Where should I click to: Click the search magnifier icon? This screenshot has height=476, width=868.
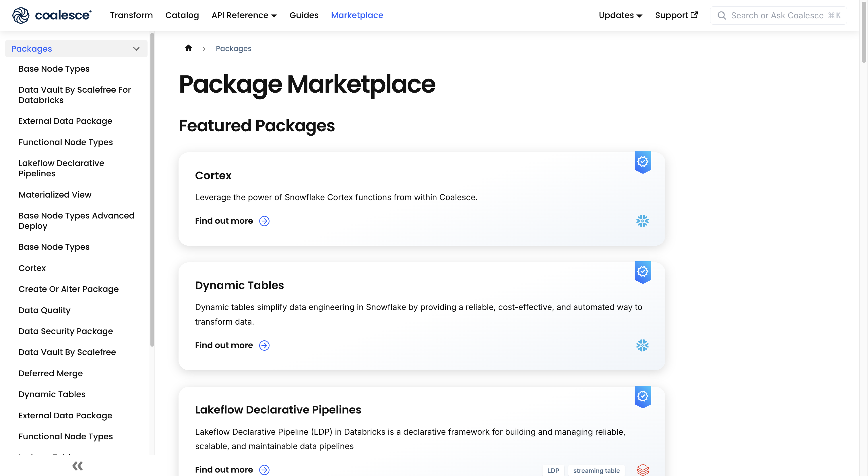721,15
